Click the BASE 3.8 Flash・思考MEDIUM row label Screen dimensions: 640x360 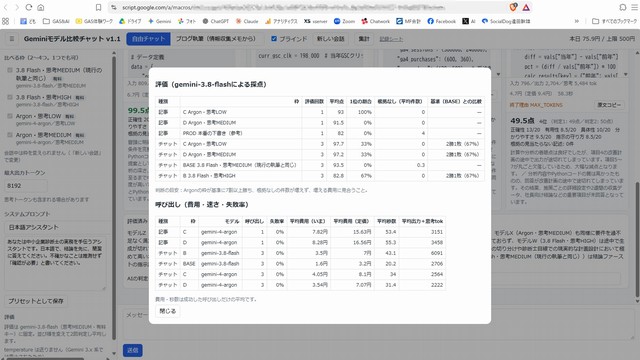click(x=239, y=165)
